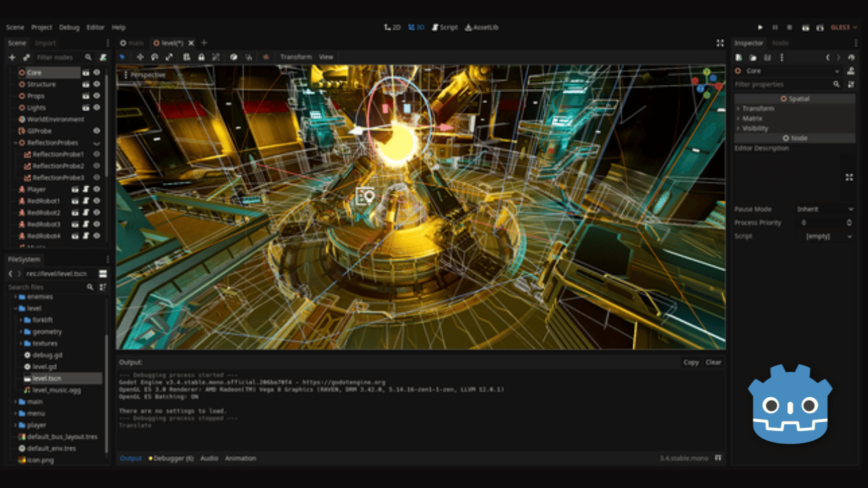This screenshot has height=488, width=868.
Task: Open the Project menu
Action: (42, 27)
